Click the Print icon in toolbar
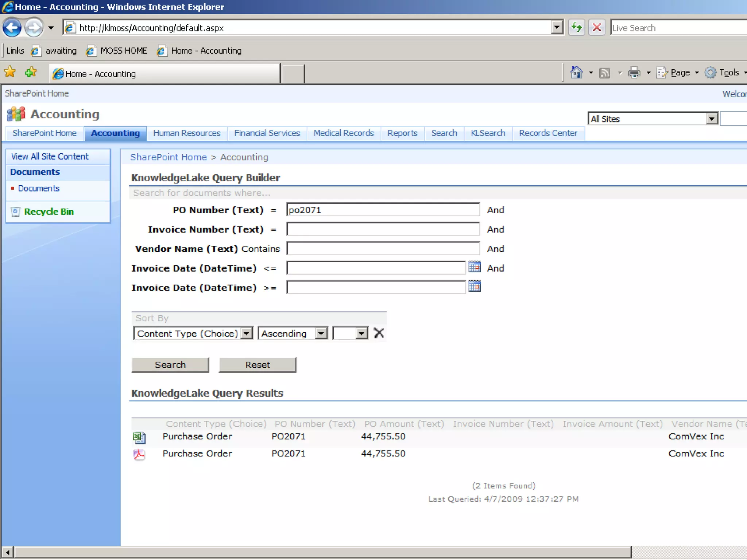The image size is (747, 560). pyautogui.click(x=634, y=73)
